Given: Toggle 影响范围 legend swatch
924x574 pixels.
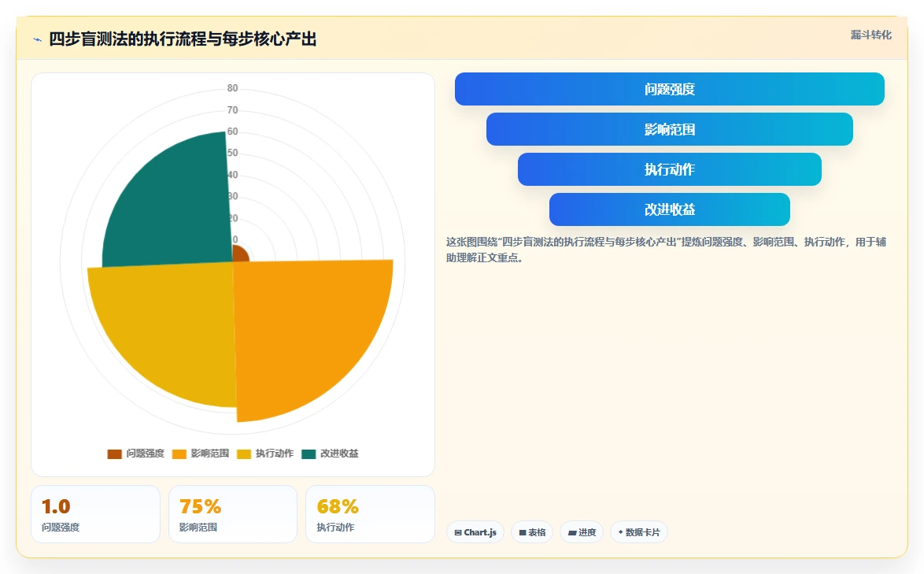Looking at the screenshot, I should click(179, 454).
